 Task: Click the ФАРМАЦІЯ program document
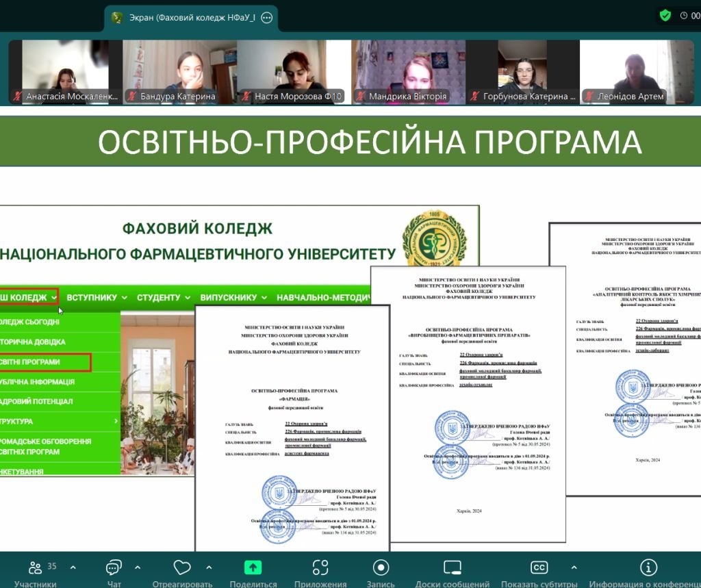point(292,429)
